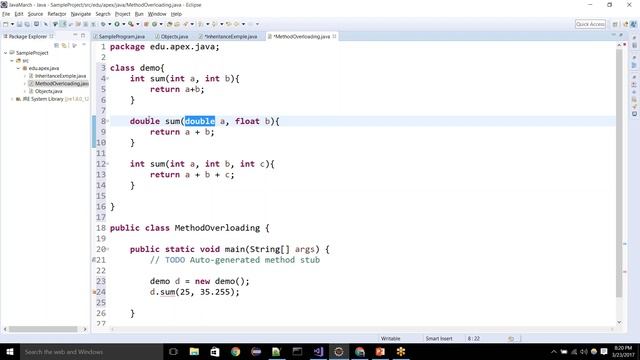640x360 pixels.
Task: Click the editor vertical scrollbar
Action: tap(619, 173)
